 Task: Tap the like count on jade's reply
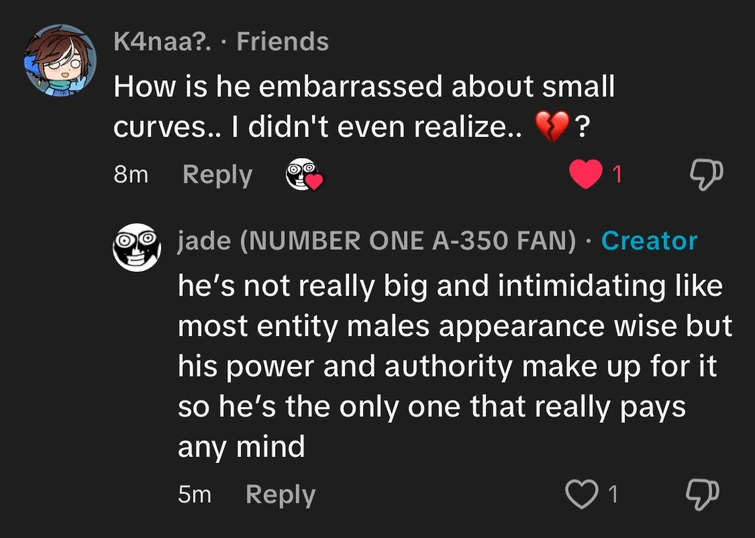pyautogui.click(x=613, y=494)
